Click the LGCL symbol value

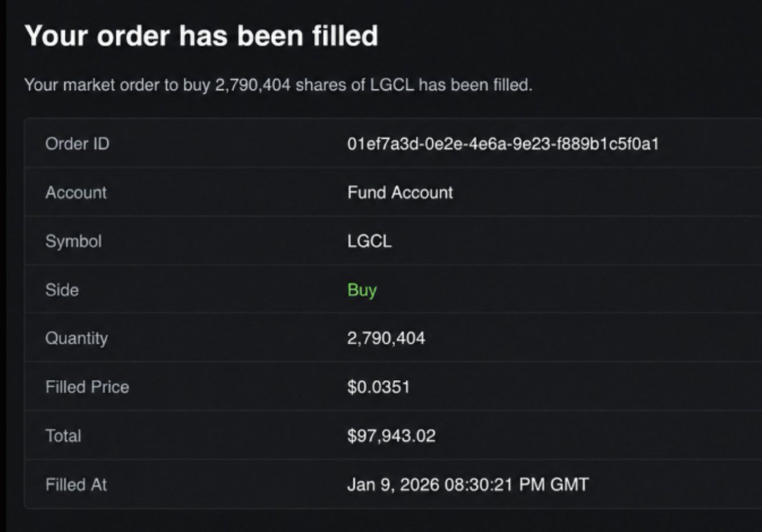pyautogui.click(x=370, y=241)
